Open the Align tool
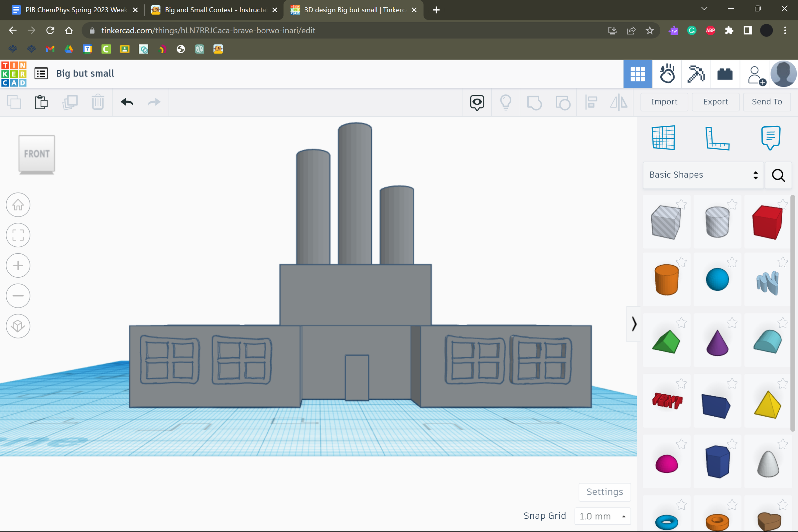 tap(591, 102)
